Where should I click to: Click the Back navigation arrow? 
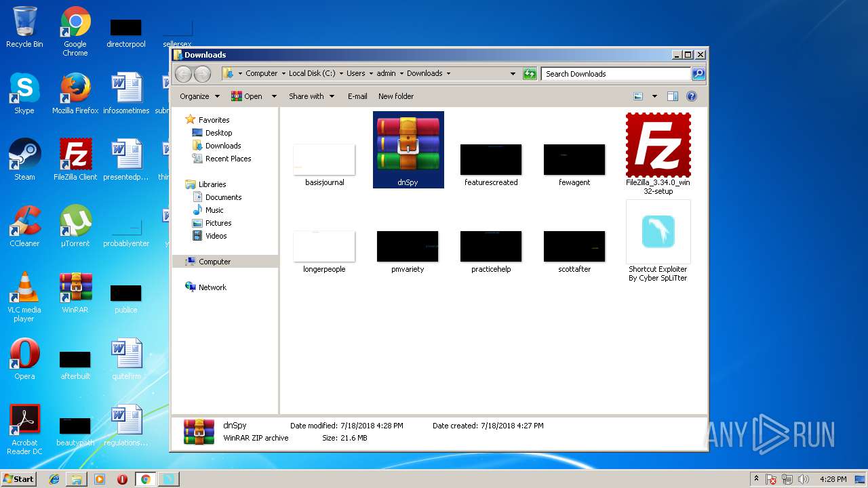(x=184, y=74)
